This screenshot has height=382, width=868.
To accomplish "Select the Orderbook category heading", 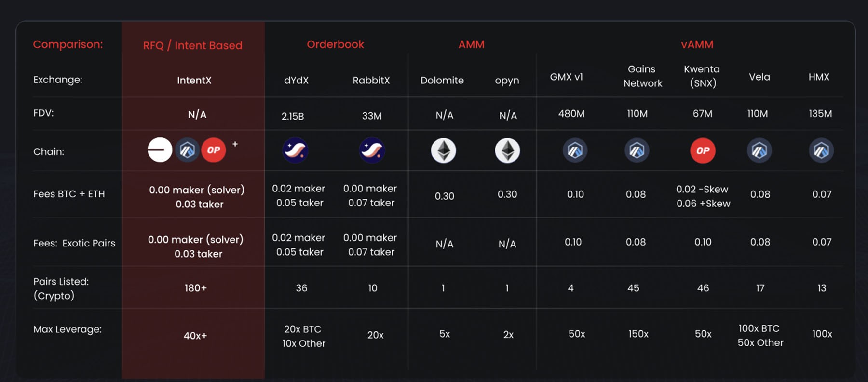I will tap(335, 44).
